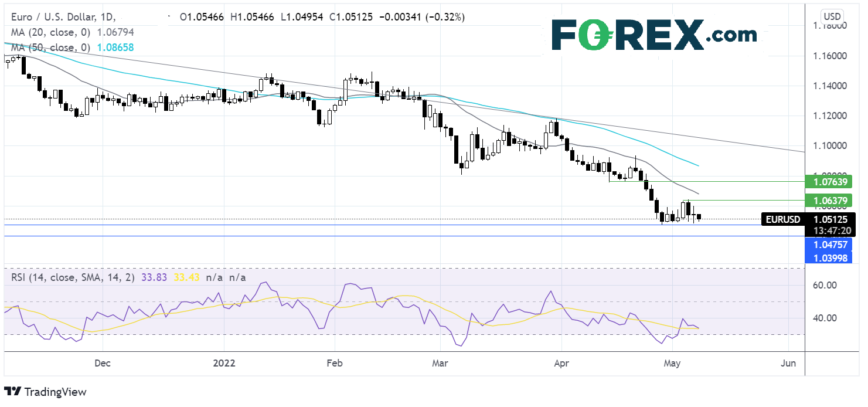Select the RSI (14, close, SMA, 14, 2) legend

pyautogui.click(x=70, y=277)
